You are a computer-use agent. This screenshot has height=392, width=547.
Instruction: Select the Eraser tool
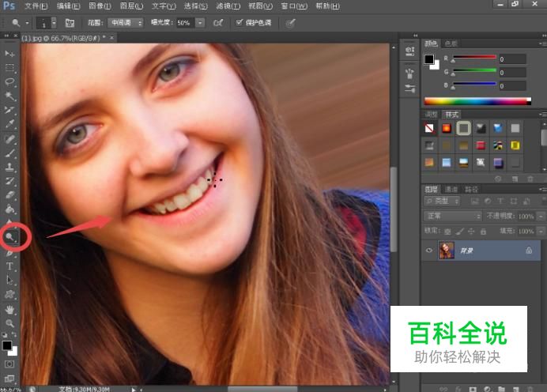pos(9,195)
